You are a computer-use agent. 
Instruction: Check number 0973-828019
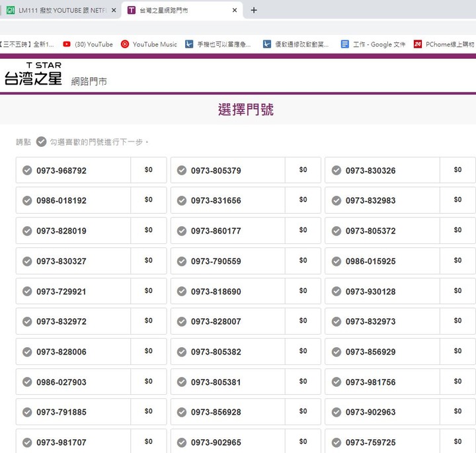click(x=27, y=231)
